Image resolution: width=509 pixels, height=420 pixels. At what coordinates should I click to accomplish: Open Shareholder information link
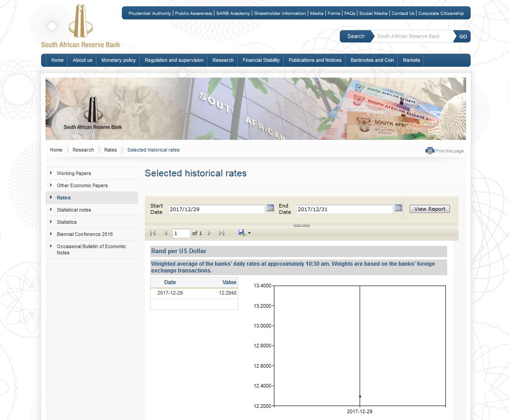click(280, 13)
